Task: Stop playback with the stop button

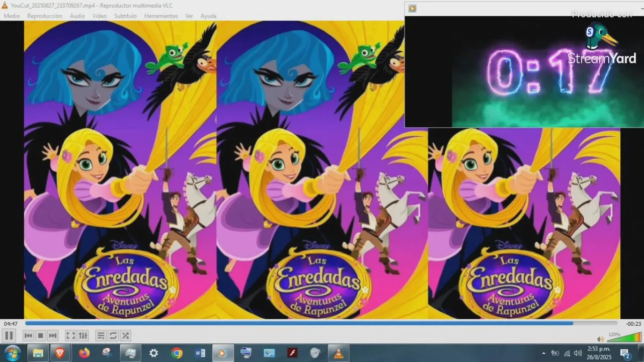Action: click(x=41, y=335)
